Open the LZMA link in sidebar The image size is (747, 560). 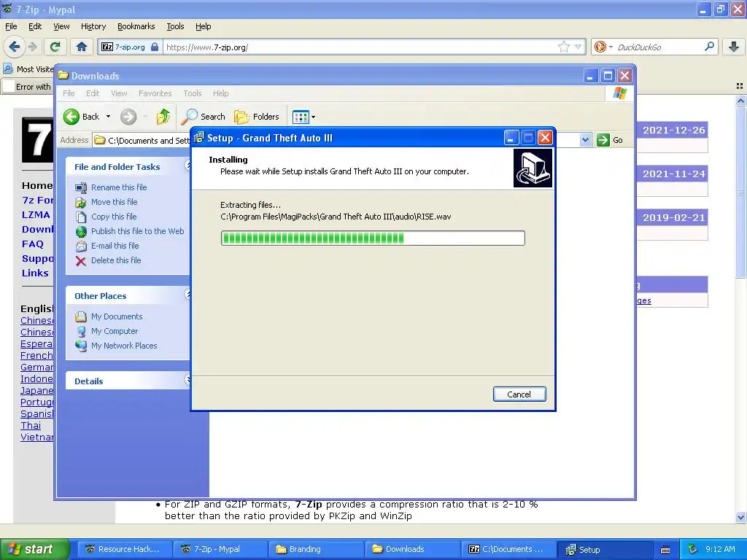point(36,215)
